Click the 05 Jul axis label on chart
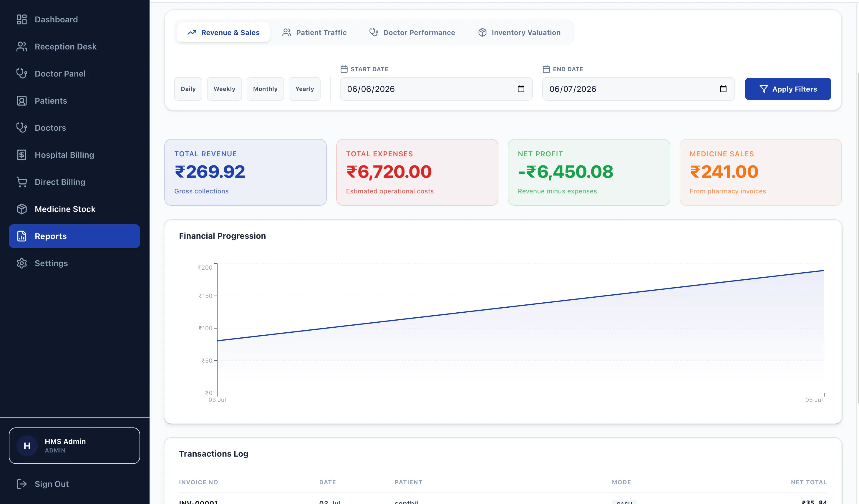The width and height of the screenshot is (859, 504). pos(814,400)
